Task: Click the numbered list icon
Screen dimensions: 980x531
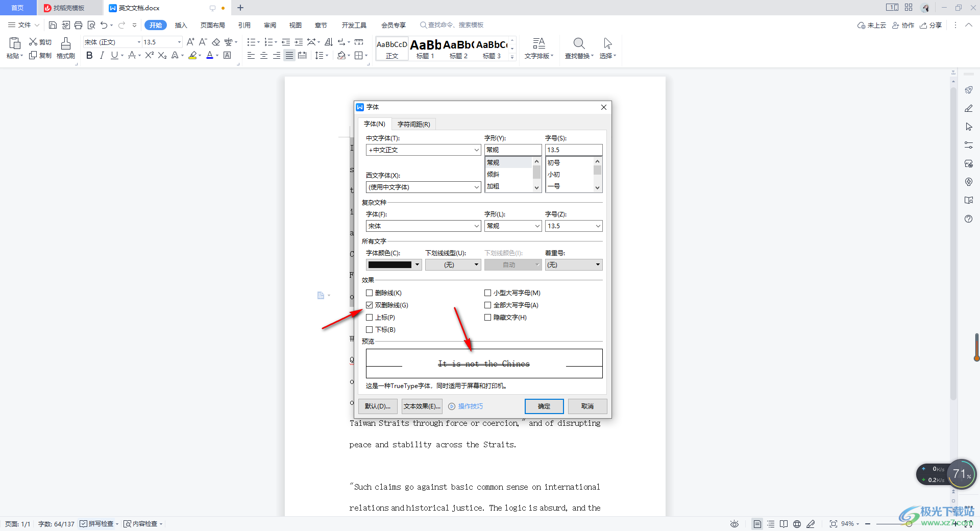Action: (x=268, y=42)
